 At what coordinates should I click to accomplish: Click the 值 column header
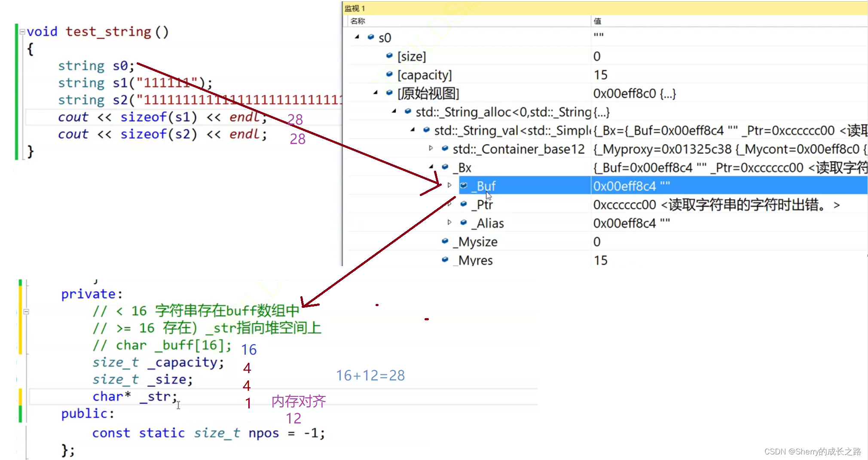[x=597, y=21]
